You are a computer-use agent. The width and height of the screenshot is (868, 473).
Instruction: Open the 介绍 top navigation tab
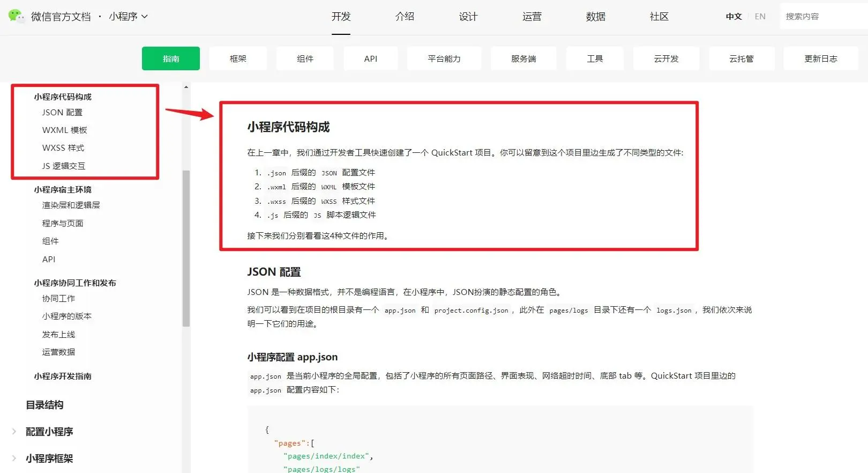coord(405,17)
